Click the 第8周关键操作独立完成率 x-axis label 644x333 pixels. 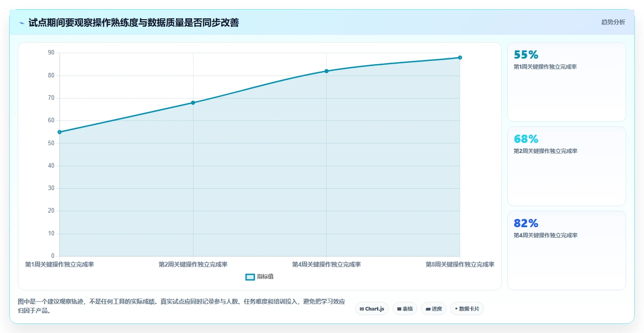[x=460, y=264]
